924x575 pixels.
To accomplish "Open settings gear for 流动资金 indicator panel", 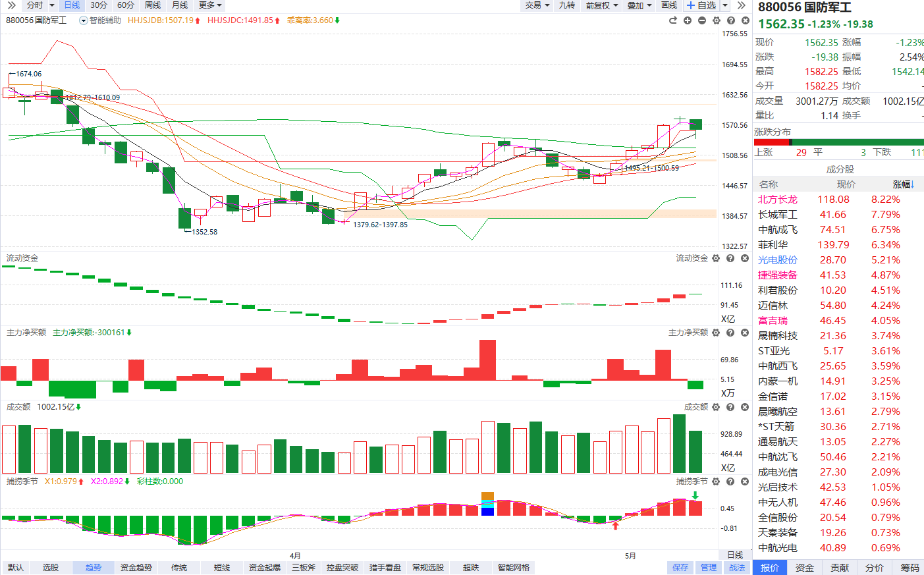I will point(716,258).
